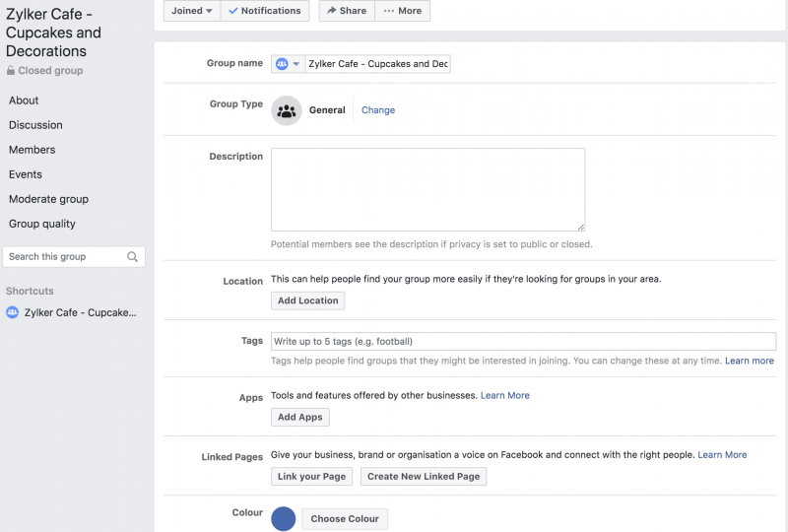Open the group name icon selector dropdown
788x532 pixels.
[288, 64]
